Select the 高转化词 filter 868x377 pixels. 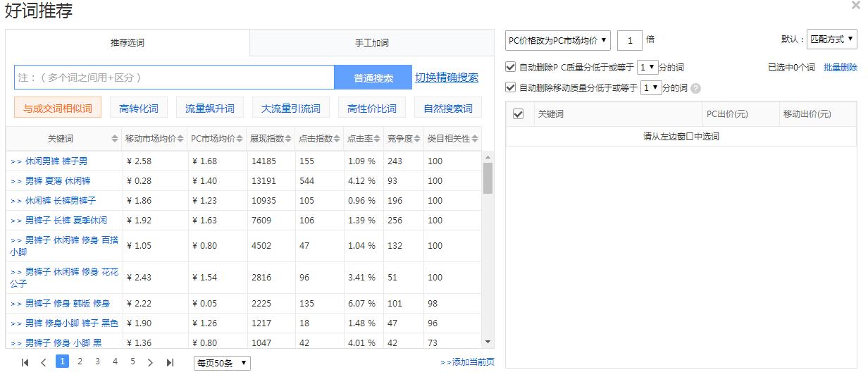pyautogui.click(x=139, y=108)
